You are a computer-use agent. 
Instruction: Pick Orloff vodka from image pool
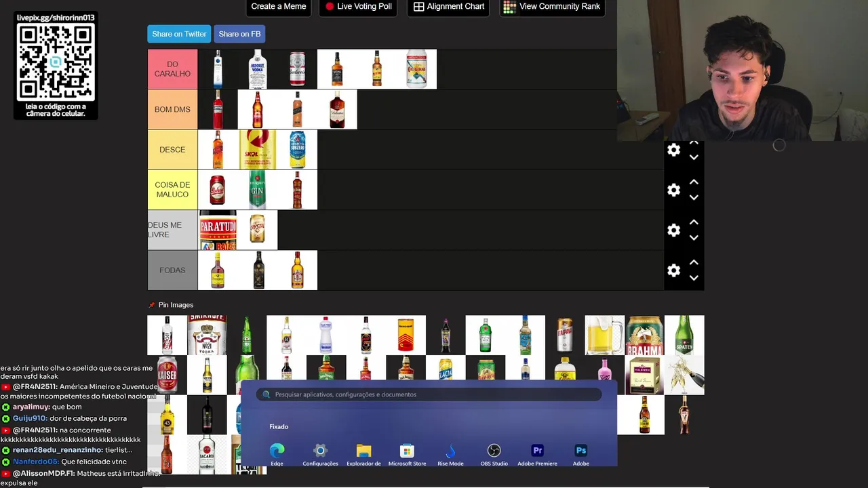point(167,335)
